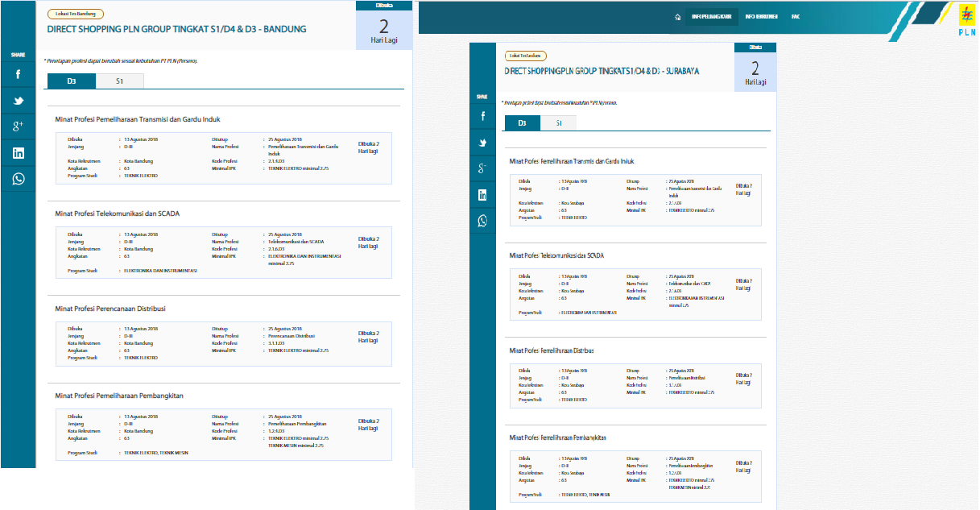Select Bandung TEKNIK MESIN minimal 2.75 text
This screenshot has height=510, width=980.
click(x=296, y=446)
